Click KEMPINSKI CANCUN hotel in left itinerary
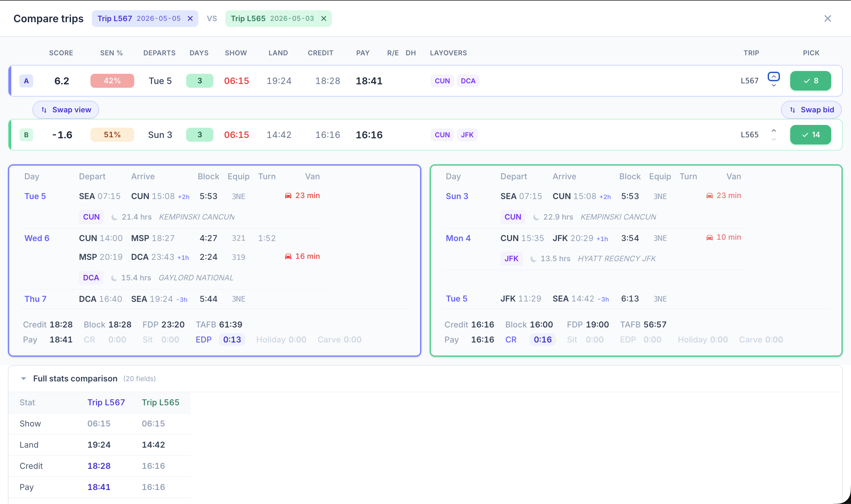The height and width of the screenshot is (504, 851). tap(197, 217)
